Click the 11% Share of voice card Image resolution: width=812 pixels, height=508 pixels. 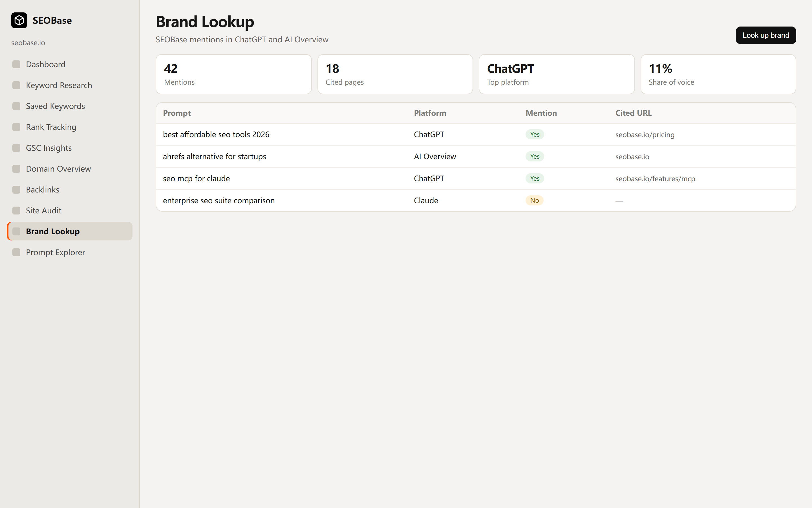pyautogui.click(x=718, y=74)
